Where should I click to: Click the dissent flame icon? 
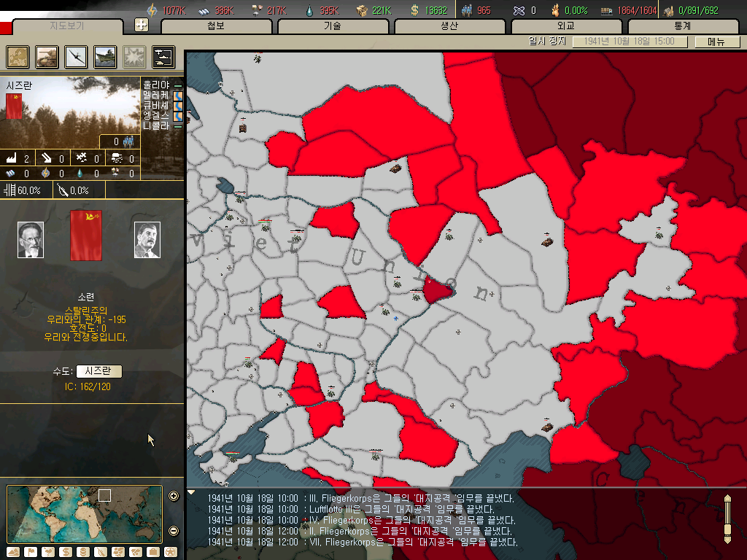coord(555,10)
